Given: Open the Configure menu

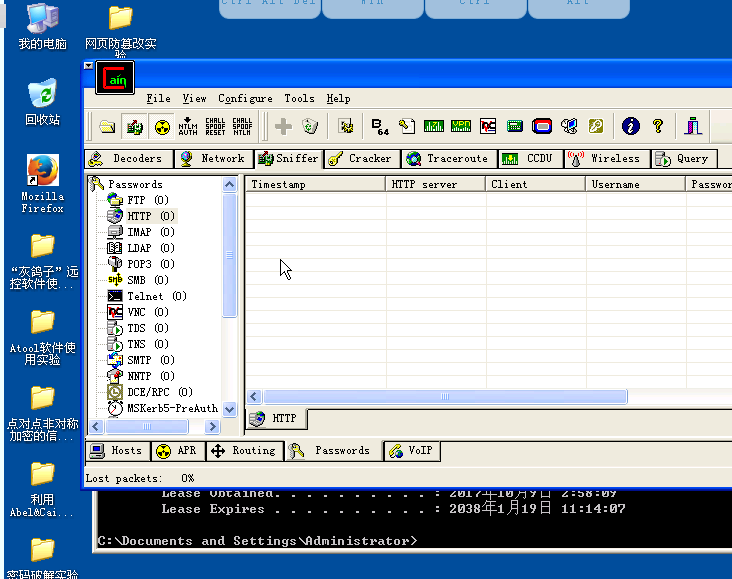Looking at the screenshot, I should [245, 99].
